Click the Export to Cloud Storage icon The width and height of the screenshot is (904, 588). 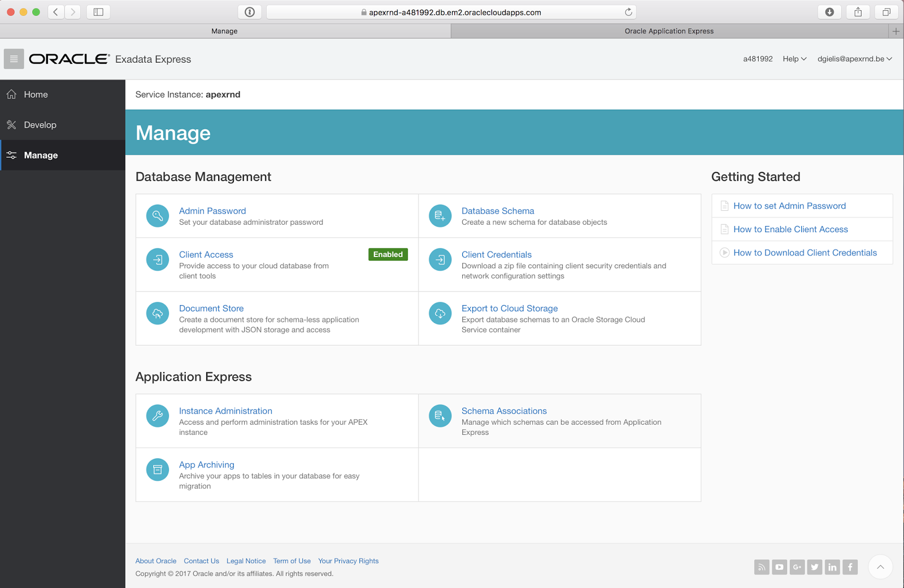440,313
